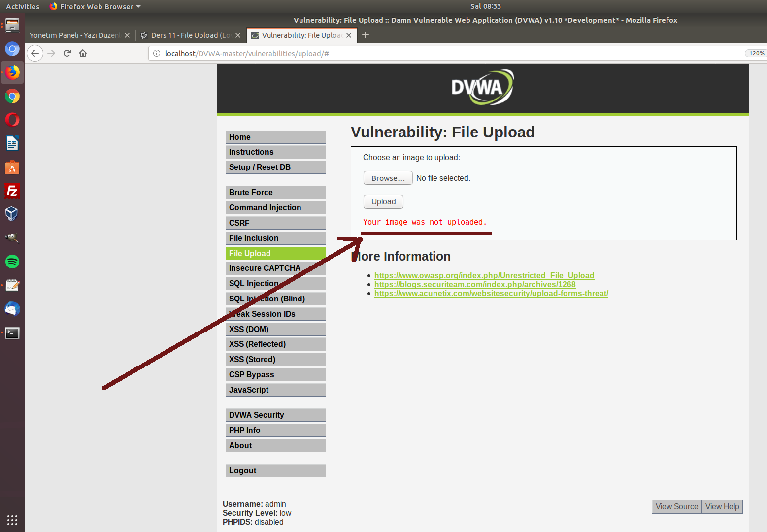Open Insecure CAPTCHA page

point(276,268)
